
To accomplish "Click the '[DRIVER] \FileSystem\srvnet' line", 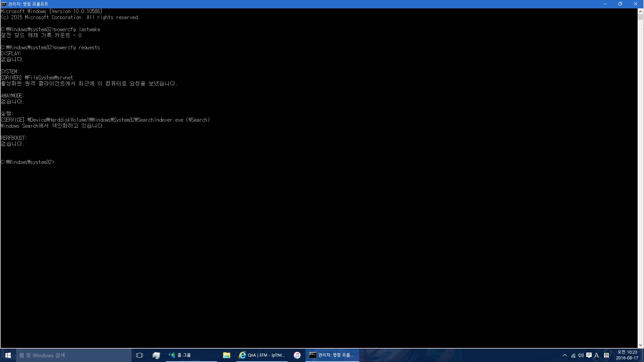I will click(37, 78).
